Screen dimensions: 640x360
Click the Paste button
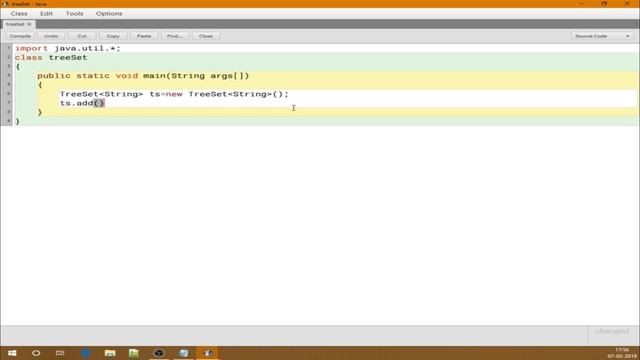point(144,36)
